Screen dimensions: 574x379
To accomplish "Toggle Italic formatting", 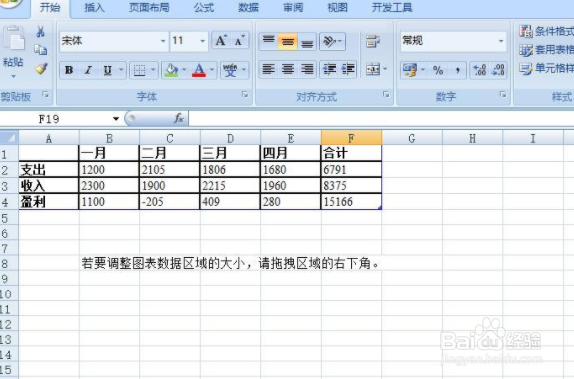I will point(88,70).
